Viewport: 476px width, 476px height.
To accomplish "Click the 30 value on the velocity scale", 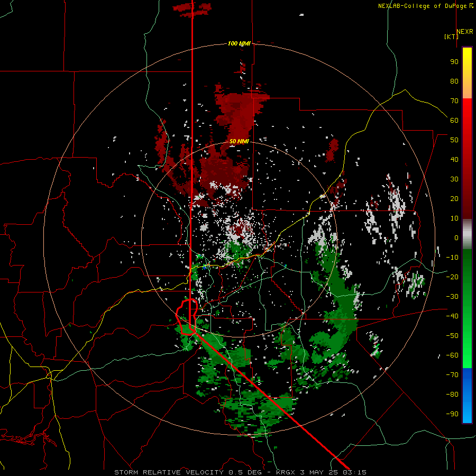I will pos(454,179).
